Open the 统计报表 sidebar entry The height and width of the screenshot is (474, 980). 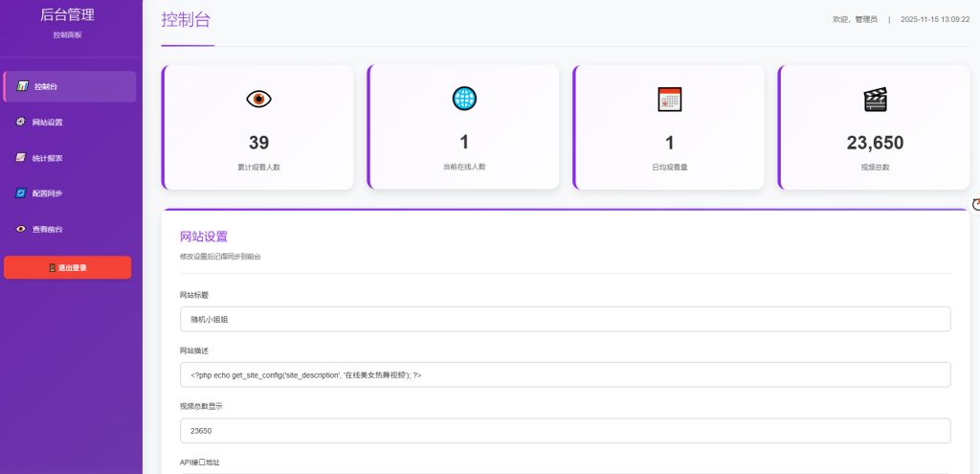tap(48, 157)
